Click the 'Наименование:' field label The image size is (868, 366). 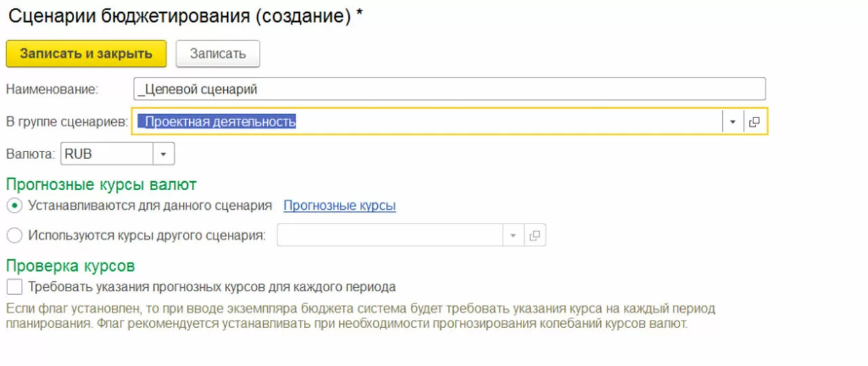52,89
